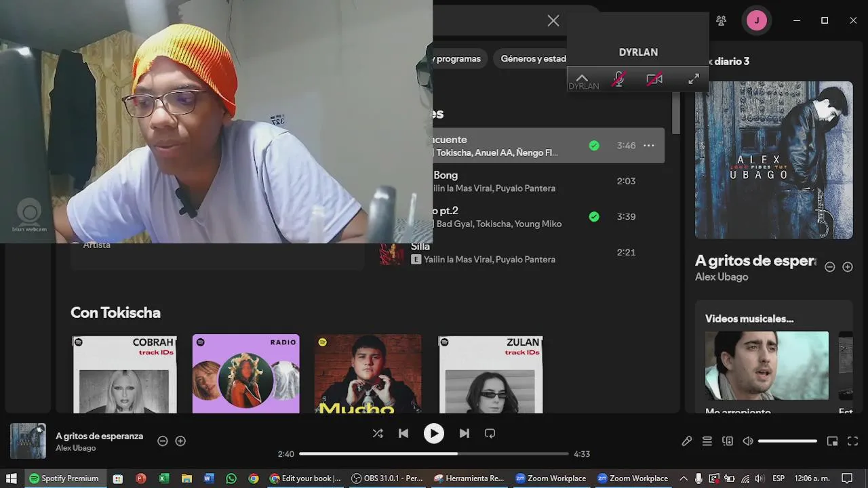Adjust the Spotify volume slider

pyautogui.click(x=787, y=441)
